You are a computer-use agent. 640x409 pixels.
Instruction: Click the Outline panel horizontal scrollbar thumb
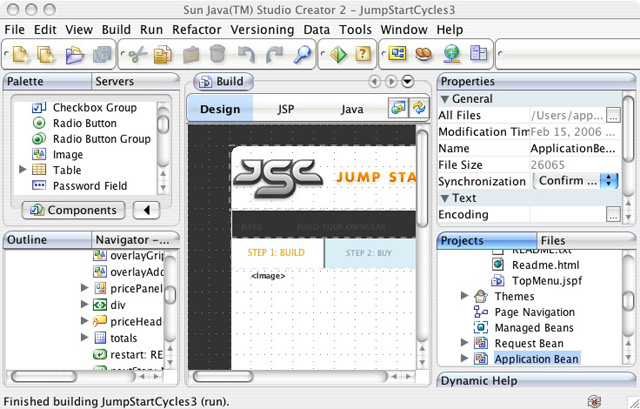[x=44, y=376]
